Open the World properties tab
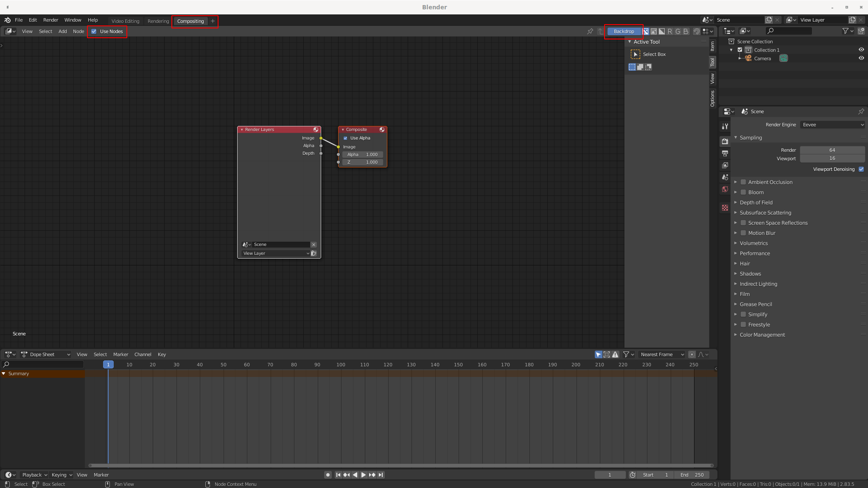 point(725,189)
